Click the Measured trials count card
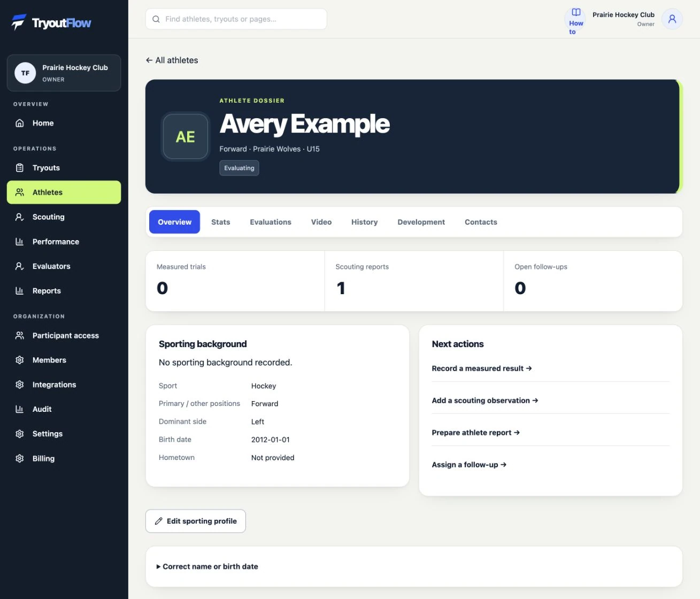 tap(235, 281)
